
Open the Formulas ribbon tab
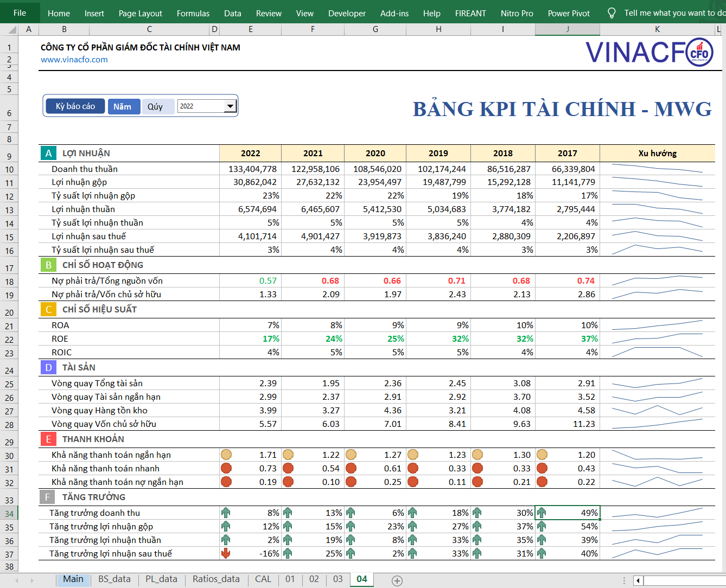point(193,13)
